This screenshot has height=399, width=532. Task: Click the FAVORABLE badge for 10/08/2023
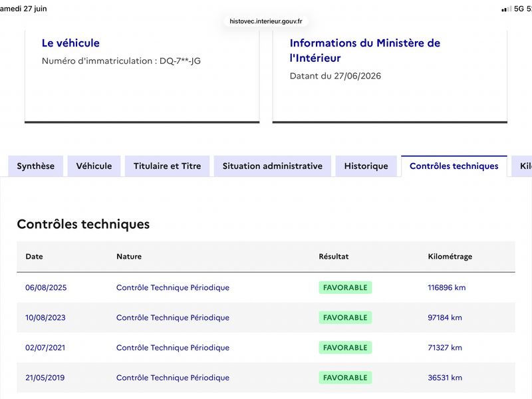(345, 318)
